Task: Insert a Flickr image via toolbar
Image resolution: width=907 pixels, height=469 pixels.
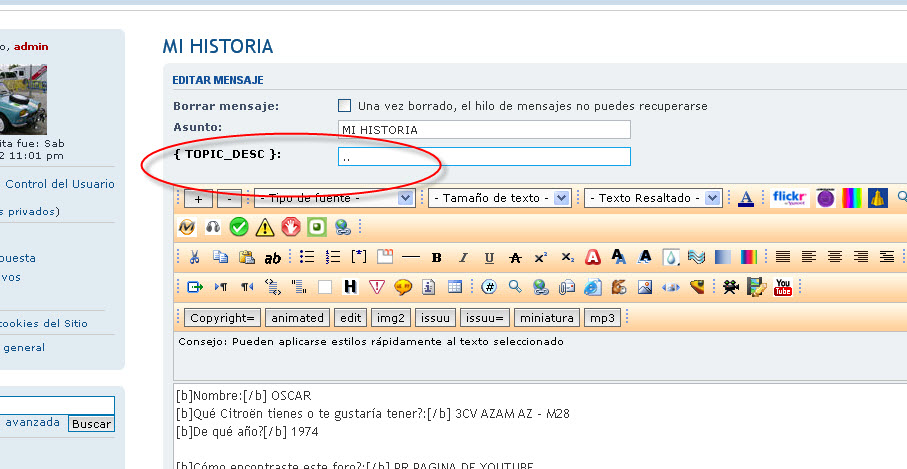Action: pyautogui.click(x=790, y=198)
